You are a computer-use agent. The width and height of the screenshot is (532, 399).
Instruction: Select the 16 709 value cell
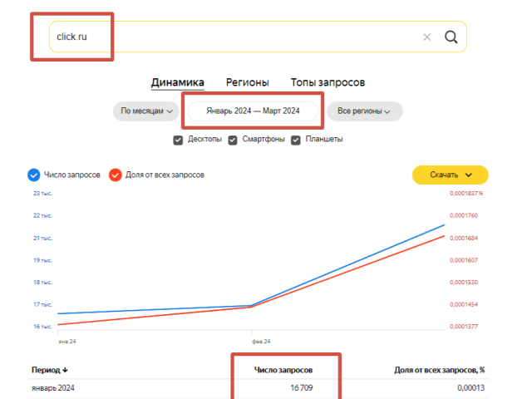point(301,388)
